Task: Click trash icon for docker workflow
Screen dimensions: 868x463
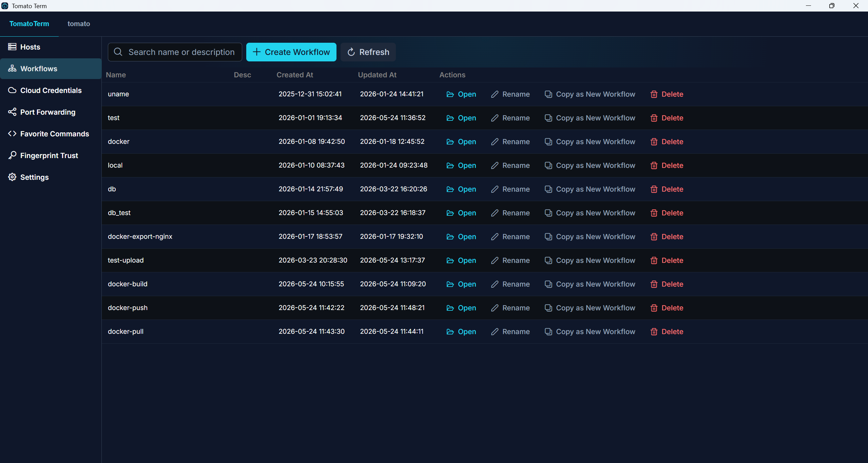Action: (x=654, y=142)
